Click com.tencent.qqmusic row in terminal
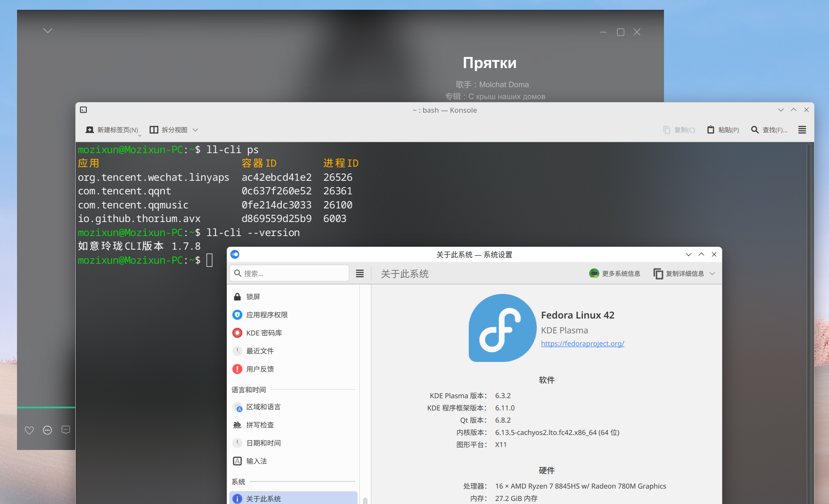Viewport: 829px width, 504px height. 215,205
